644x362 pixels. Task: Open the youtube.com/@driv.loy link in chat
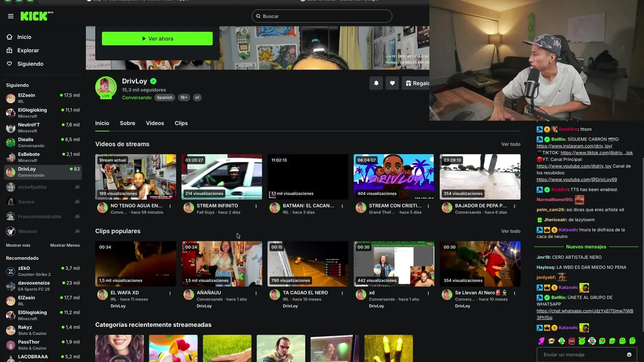click(574, 166)
